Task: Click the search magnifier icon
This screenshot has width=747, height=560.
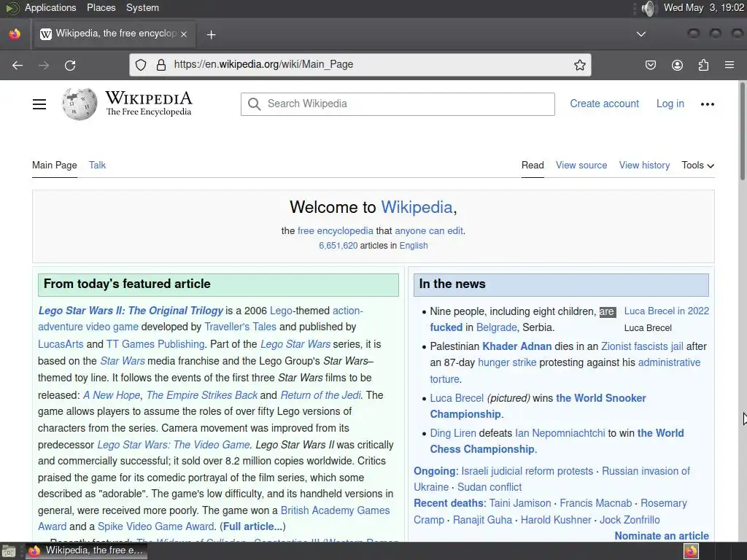Action: click(255, 104)
